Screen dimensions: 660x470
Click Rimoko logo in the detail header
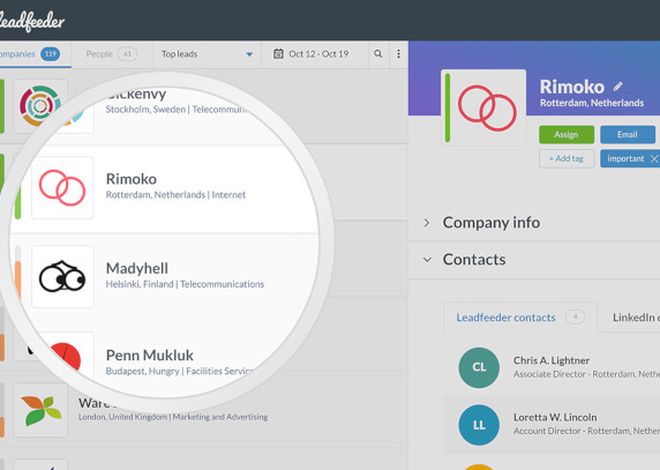coord(487,108)
